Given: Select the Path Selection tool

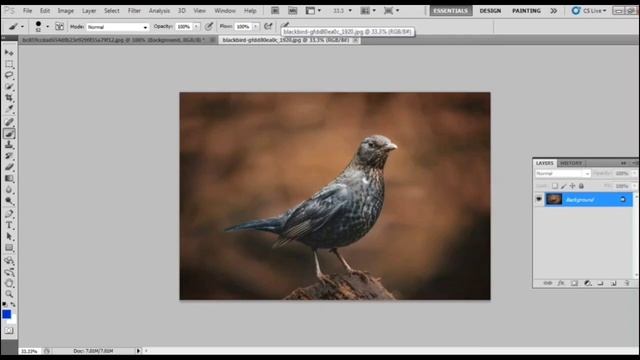Looking at the screenshot, I should [9, 237].
